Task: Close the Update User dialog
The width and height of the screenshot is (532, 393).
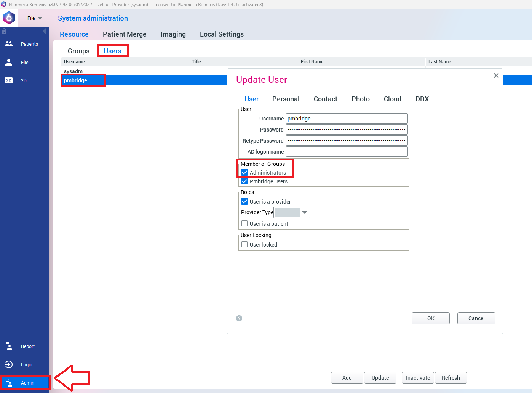Action: pyautogui.click(x=496, y=75)
